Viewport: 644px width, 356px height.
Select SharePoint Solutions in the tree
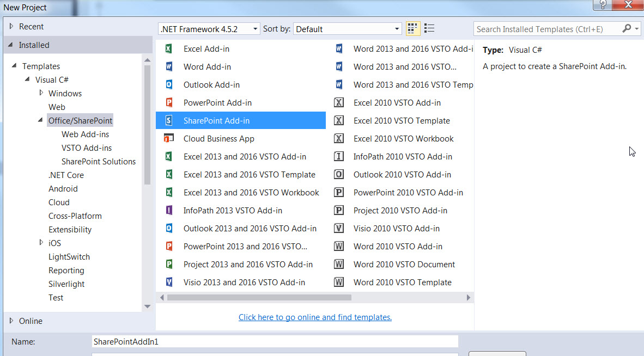[x=99, y=161]
